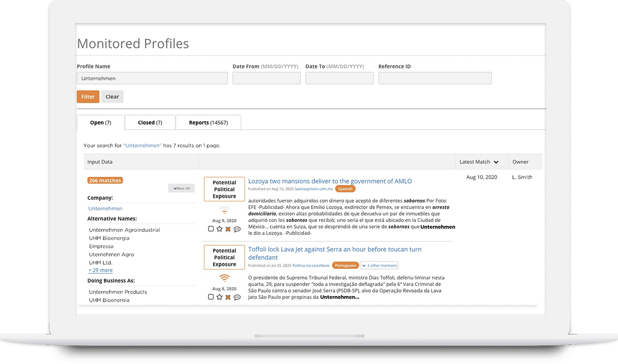The height and width of the screenshot is (364, 618).
Task: Click the orange Filter button
Action: 88,96
